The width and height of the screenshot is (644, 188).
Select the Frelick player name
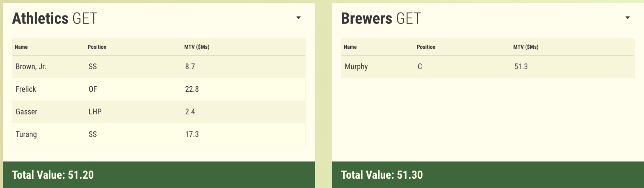tap(26, 89)
